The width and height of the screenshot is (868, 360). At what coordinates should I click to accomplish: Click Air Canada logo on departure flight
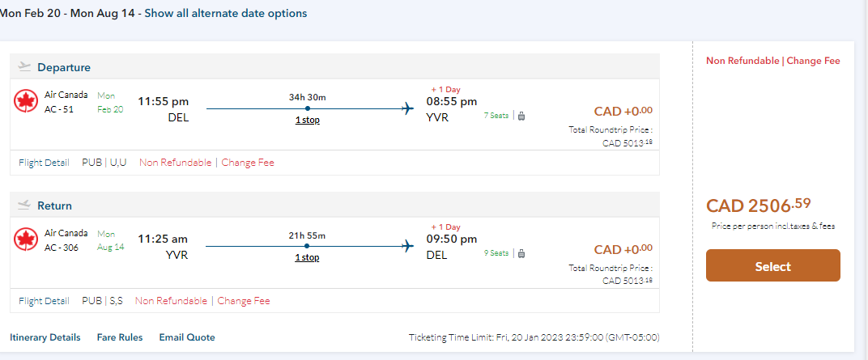(x=28, y=101)
